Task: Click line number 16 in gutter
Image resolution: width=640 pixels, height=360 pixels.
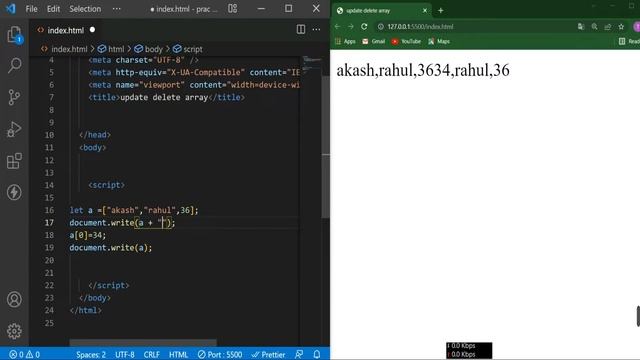Action: click(x=49, y=210)
